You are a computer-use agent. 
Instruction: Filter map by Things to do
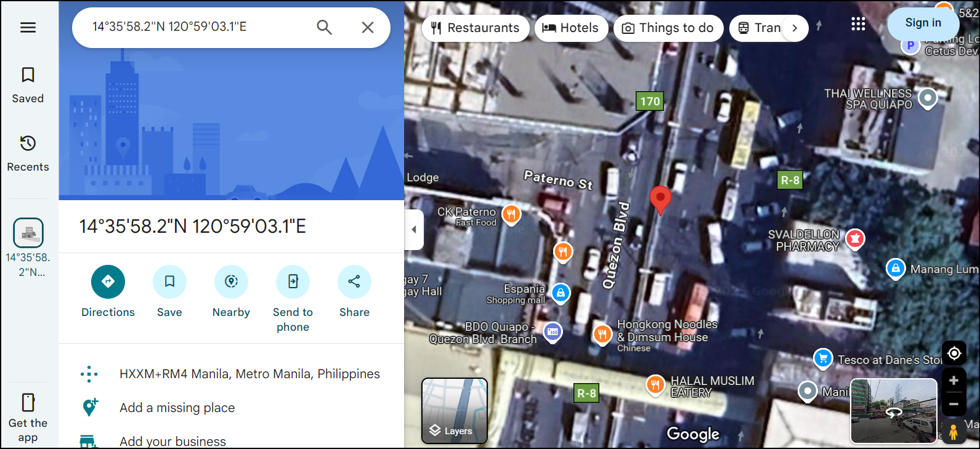[x=668, y=28]
